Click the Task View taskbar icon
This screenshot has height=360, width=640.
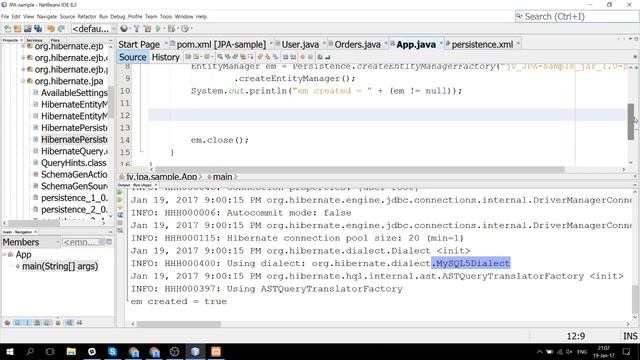(50, 351)
